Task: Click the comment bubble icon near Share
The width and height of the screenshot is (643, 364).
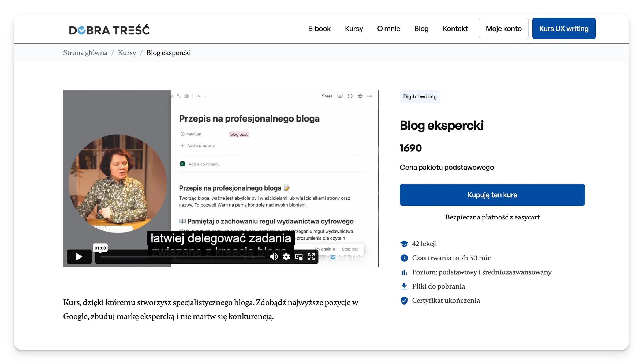Action: pyautogui.click(x=340, y=96)
